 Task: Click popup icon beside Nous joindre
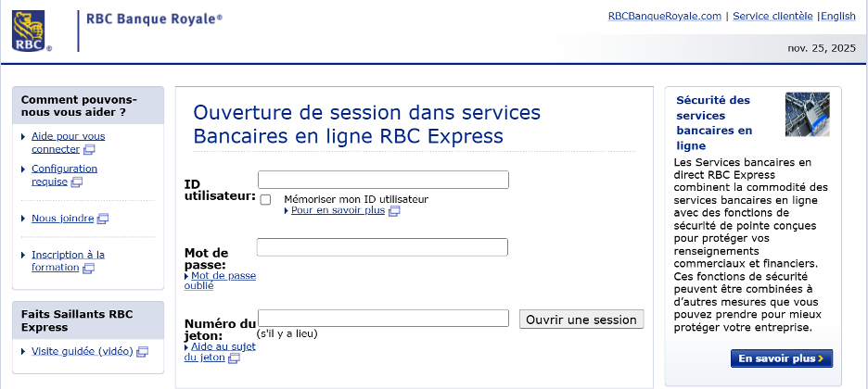pos(103,220)
